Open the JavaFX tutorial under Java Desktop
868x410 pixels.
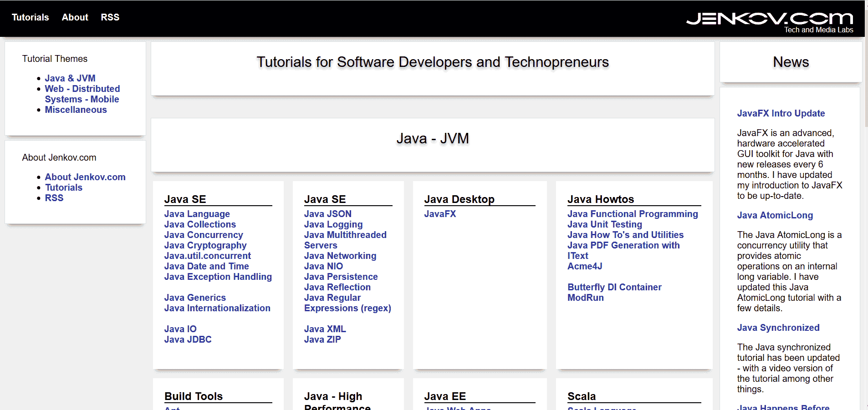click(440, 214)
